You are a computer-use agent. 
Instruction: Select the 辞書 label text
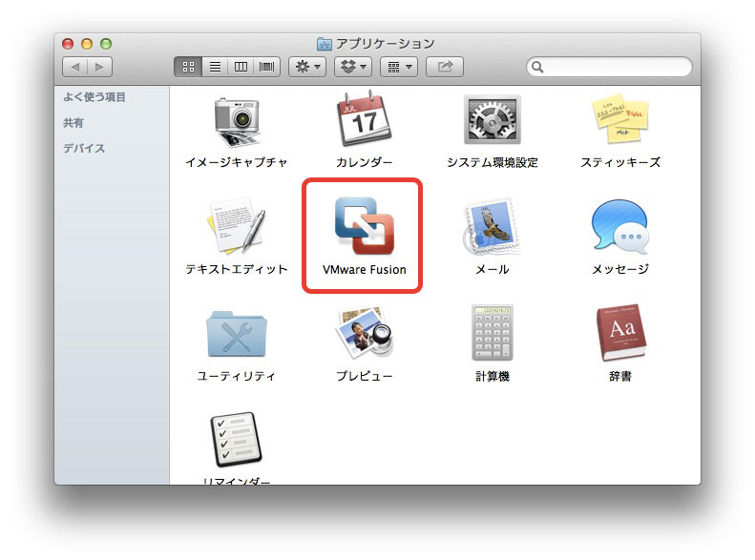pyautogui.click(x=620, y=376)
